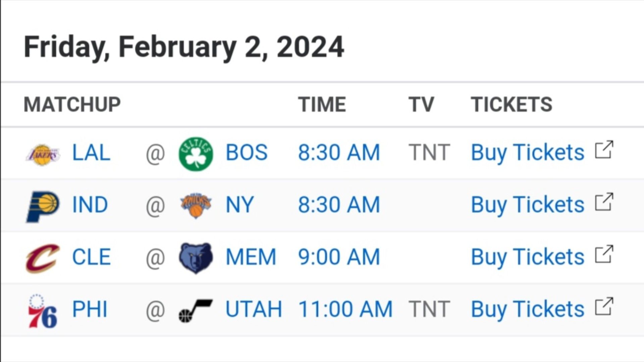Click the 76ers team logo
The width and height of the screenshot is (644, 362).
click(43, 311)
